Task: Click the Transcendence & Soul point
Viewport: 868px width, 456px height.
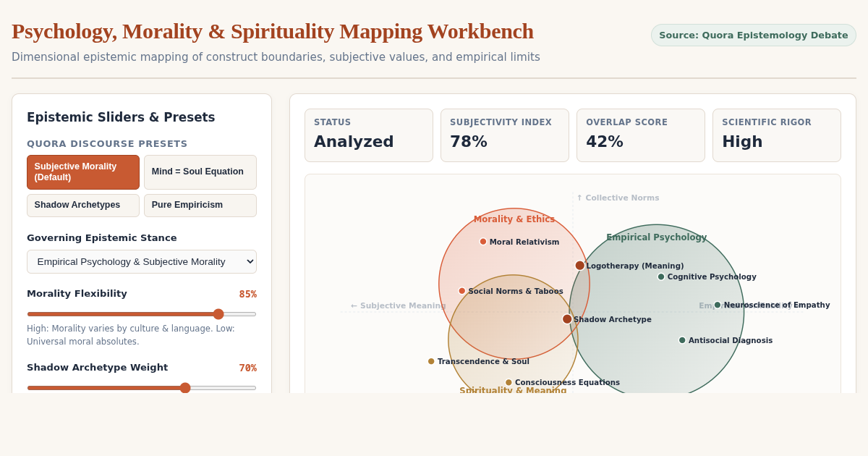Action: click(x=431, y=361)
